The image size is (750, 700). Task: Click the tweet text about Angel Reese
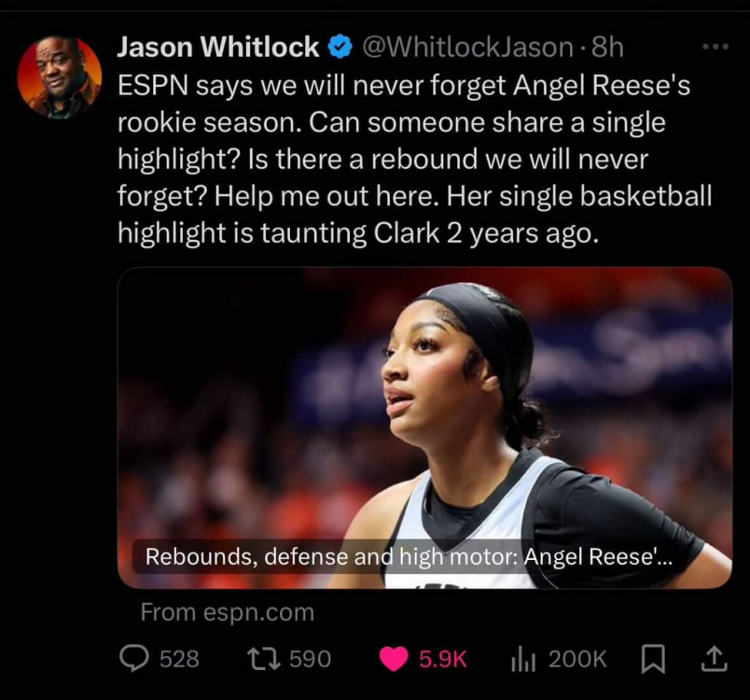415,160
